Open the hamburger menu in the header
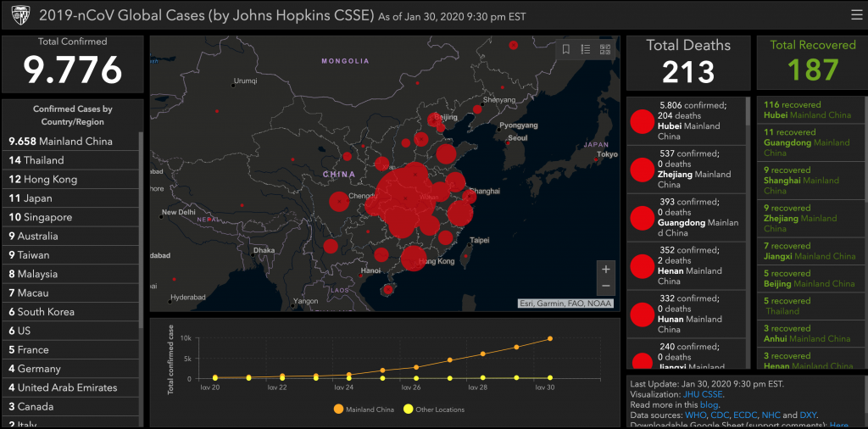Viewport: 868px width, 429px height. click(855, 14)
